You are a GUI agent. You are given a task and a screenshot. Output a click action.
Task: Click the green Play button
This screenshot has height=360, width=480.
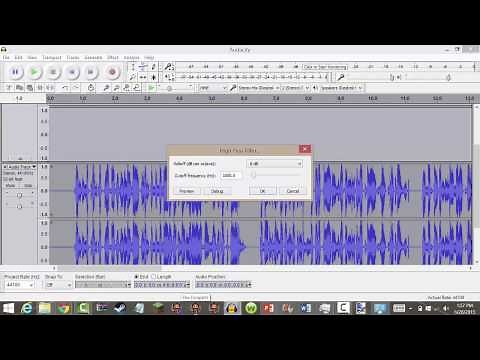(x=34, y=72)
